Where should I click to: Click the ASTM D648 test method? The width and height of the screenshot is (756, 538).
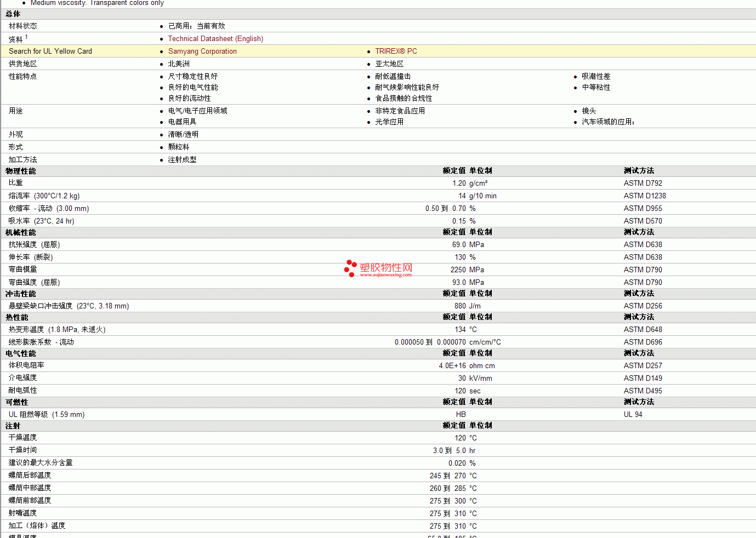point(643,330)
